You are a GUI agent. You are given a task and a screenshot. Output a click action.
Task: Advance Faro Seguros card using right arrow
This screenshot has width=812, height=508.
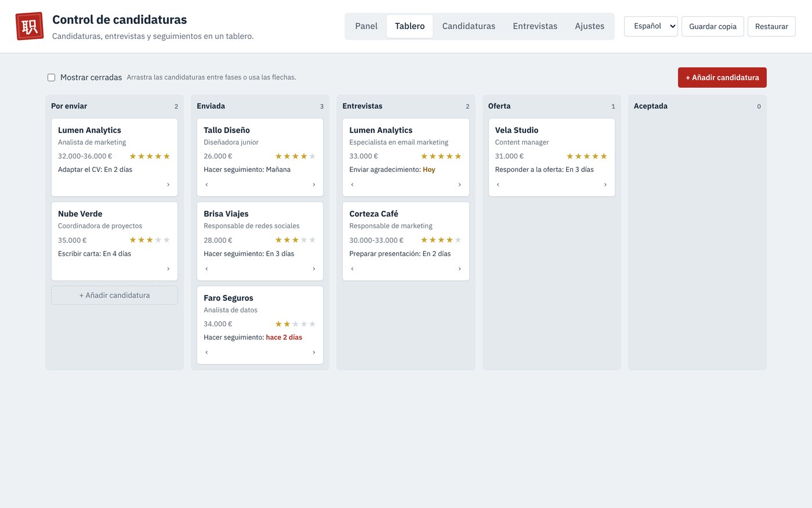(x=314, y=352)
